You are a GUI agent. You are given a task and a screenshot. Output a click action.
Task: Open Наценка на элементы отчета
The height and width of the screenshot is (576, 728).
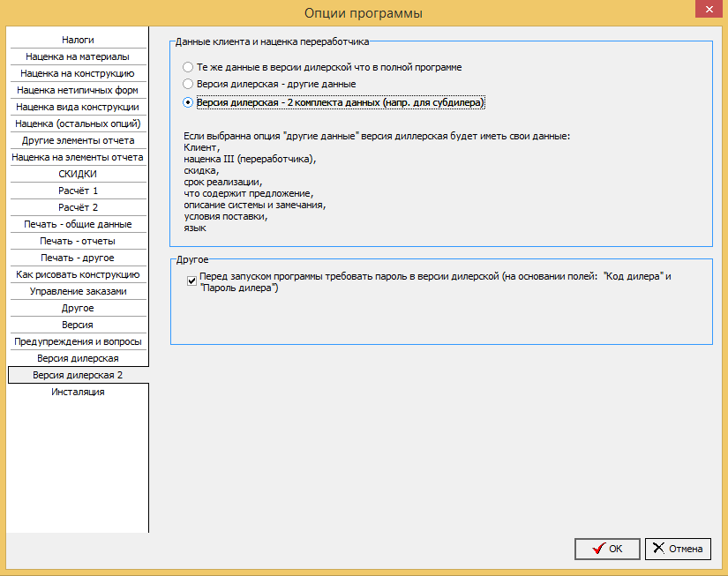78,157
